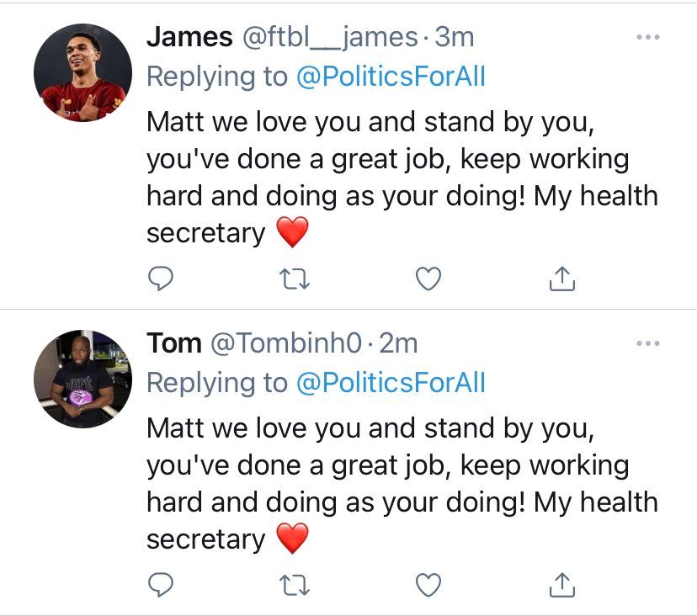Open @PoliticsForAll link in Tom's reply
The image size is (697, 616).
[391, 383]
